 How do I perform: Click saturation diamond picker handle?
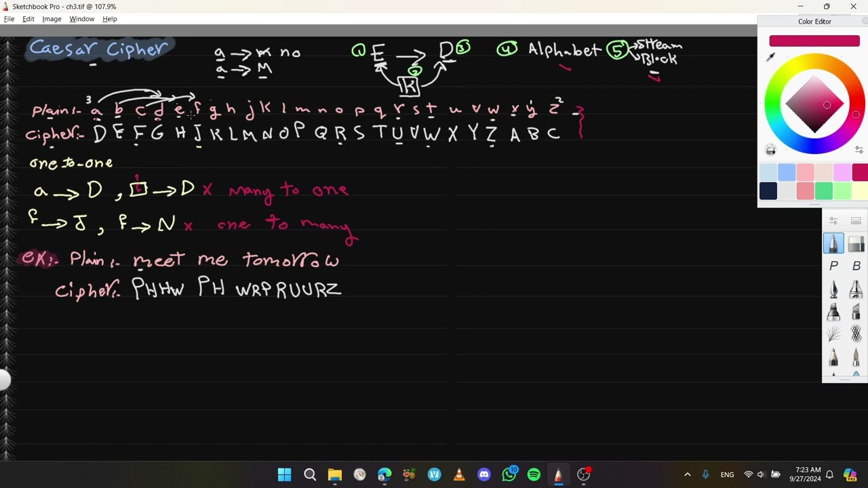[827, 105]
